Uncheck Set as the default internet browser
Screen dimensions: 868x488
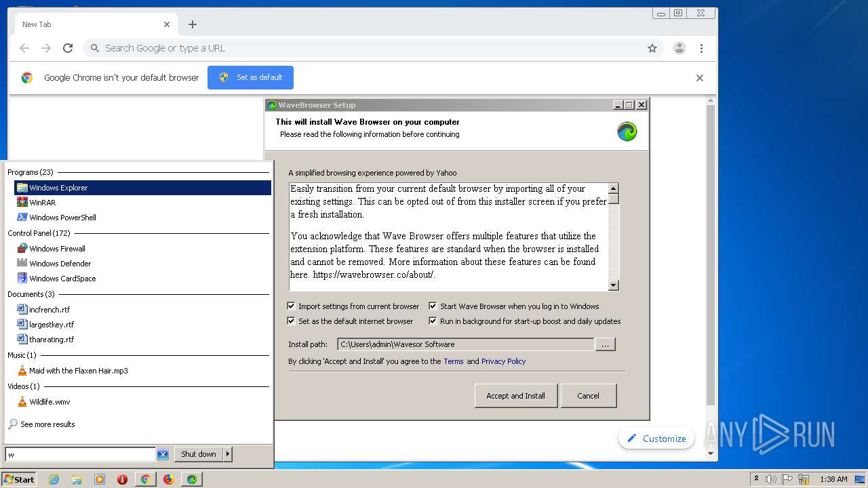[292, 321]
